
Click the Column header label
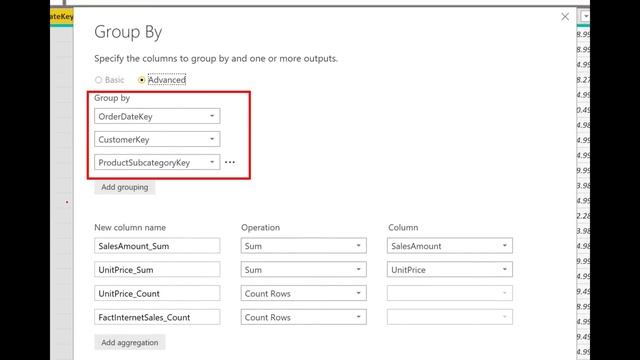click(x=403, y=227)
